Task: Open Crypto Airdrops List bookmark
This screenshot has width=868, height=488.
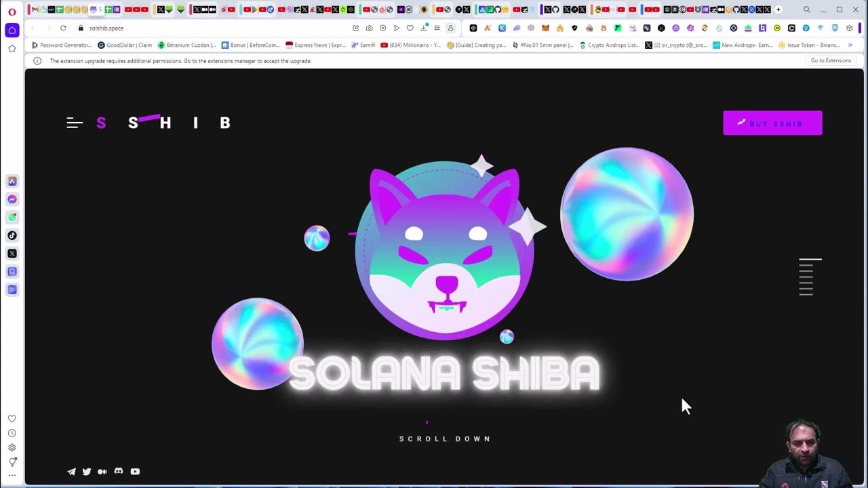Action: 608,45
